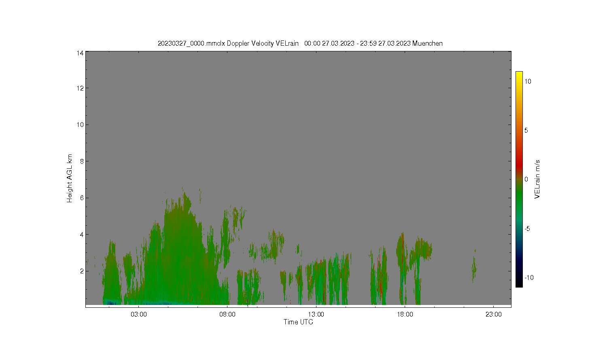Screen dimensions: 607x364
Task: Click the dark bottom of the colorbar
Action: [519, 281]
